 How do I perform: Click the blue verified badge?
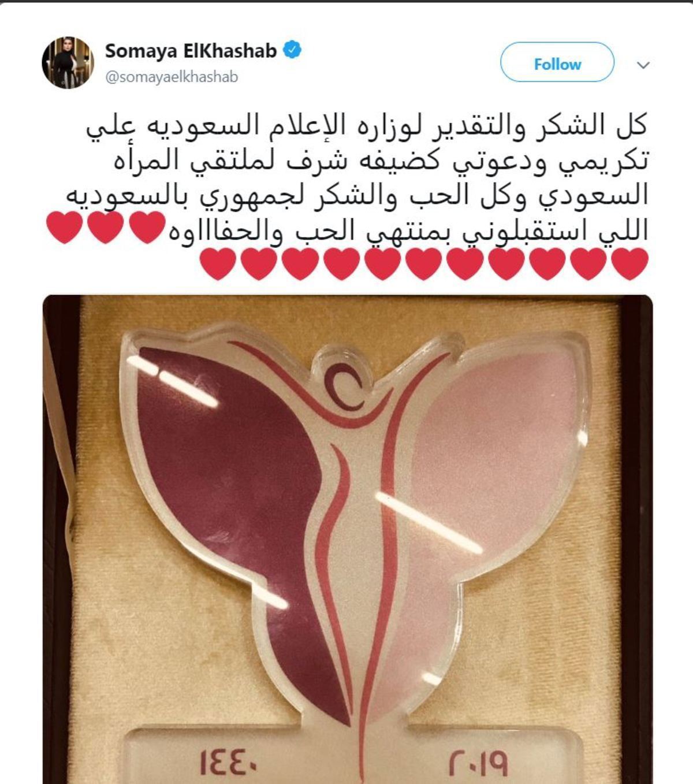(293, 51)
